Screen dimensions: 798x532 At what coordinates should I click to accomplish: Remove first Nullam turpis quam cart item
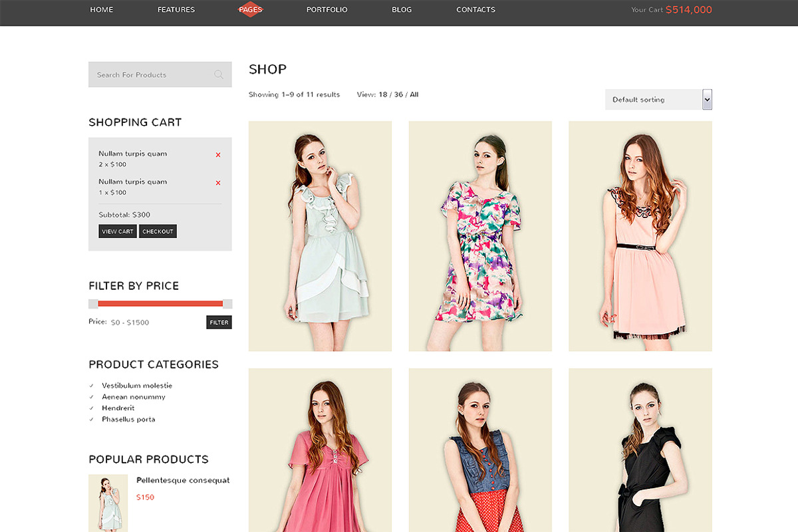click(x=218, y=155)
